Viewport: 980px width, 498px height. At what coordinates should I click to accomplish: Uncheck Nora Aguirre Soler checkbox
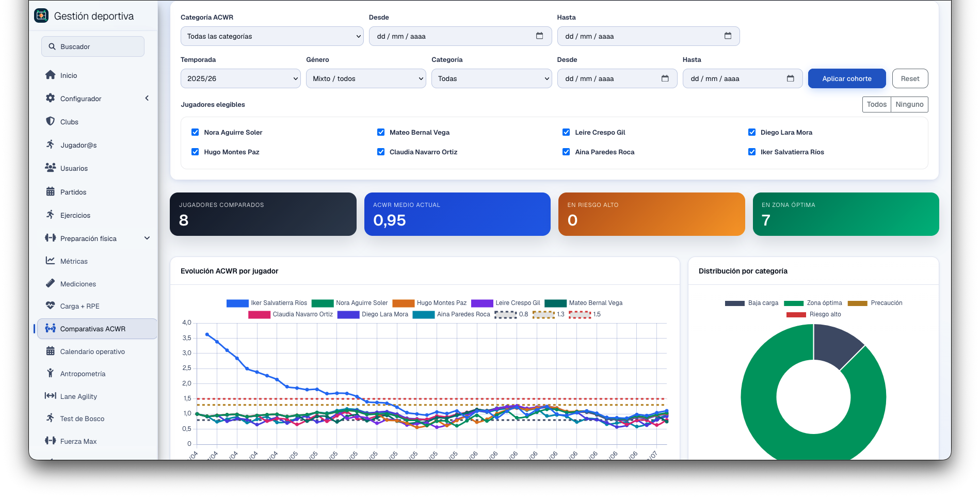click(x=195, y=132)
